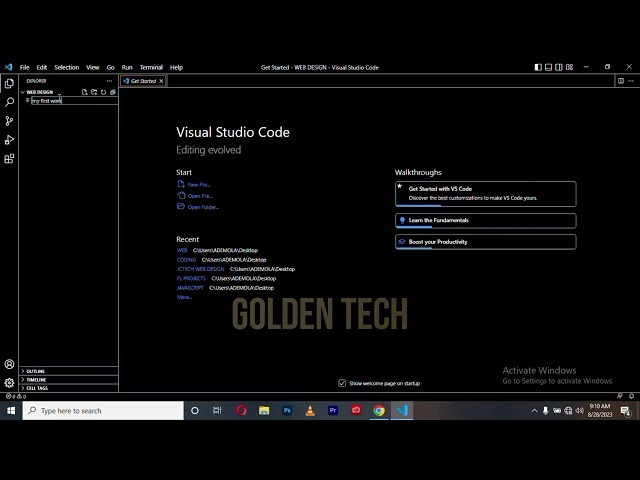Image resolution: width=640 pixels, height=480 pixels.
Task: Click the More... recent link
Action: [x=184, y=297]
